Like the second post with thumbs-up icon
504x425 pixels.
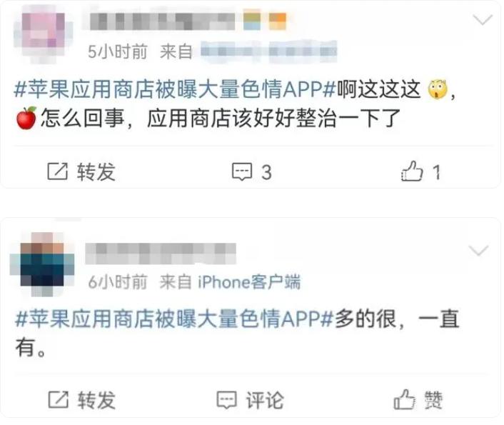[404, 399]
